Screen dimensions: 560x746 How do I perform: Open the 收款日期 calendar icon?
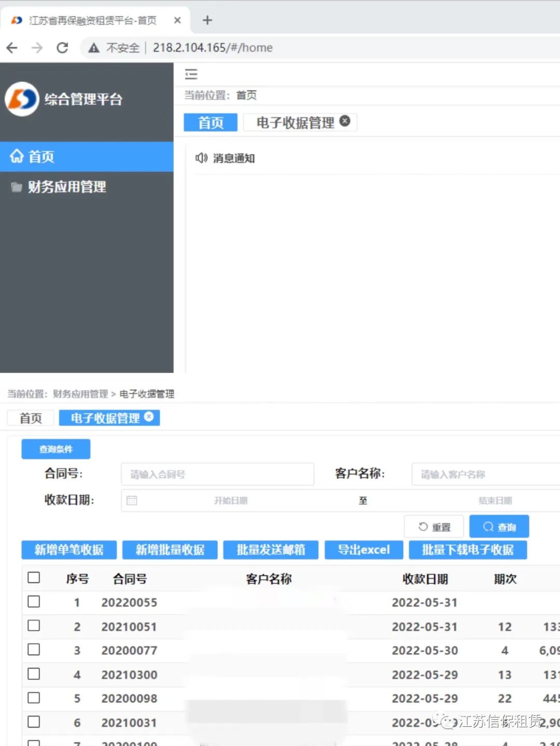coord(132,500)
